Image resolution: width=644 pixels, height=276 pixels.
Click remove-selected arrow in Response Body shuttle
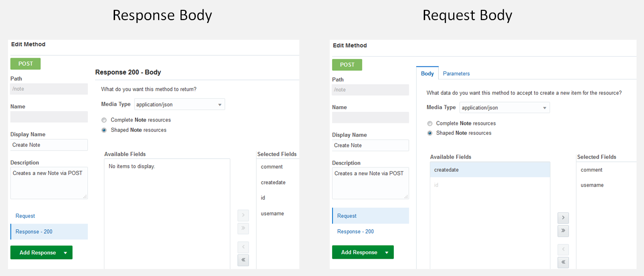click(x=243, y=247)
